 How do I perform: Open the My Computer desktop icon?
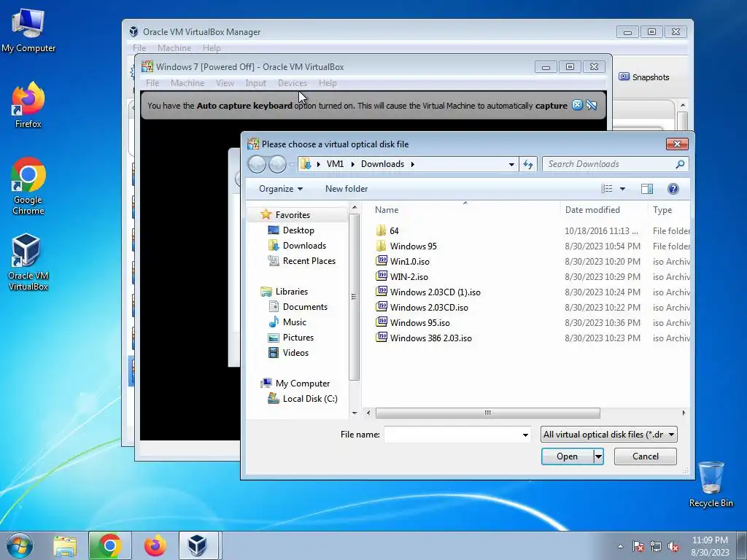28,31
